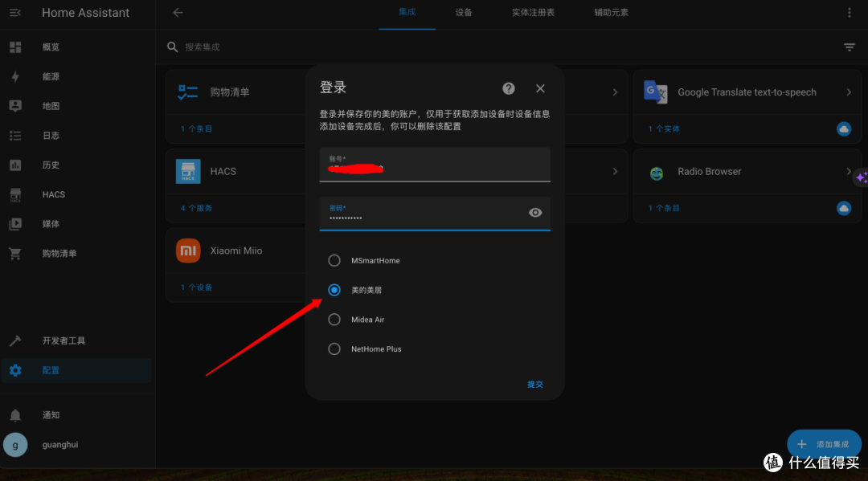Select the NetHome Plus radio option
Image resolution: width=868 pixels, height=481 pixels.
coord(334,349)
